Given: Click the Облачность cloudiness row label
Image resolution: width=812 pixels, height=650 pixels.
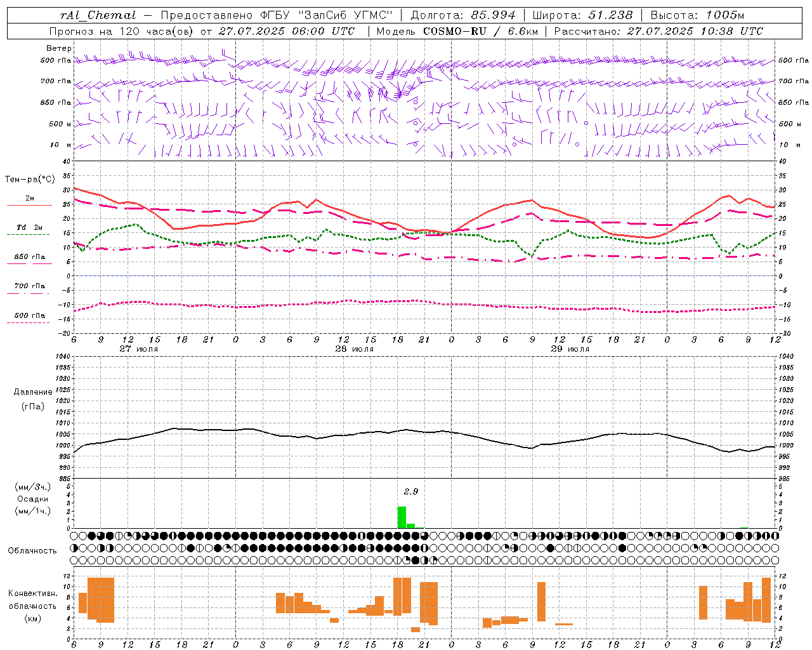Looking at the screenshot, I should 32,551.
